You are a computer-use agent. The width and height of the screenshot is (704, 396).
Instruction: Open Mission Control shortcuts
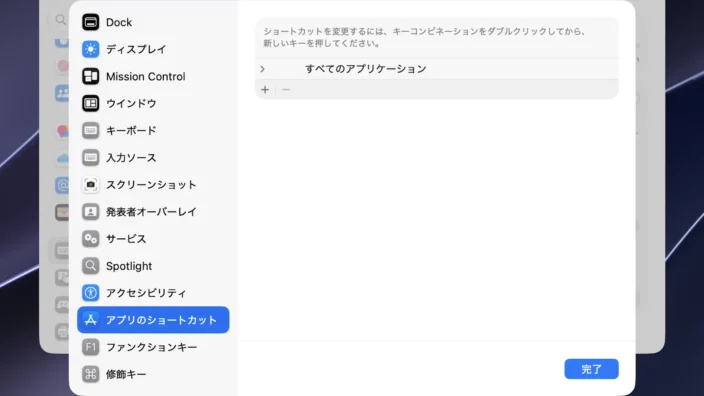[x=153, y=76]
